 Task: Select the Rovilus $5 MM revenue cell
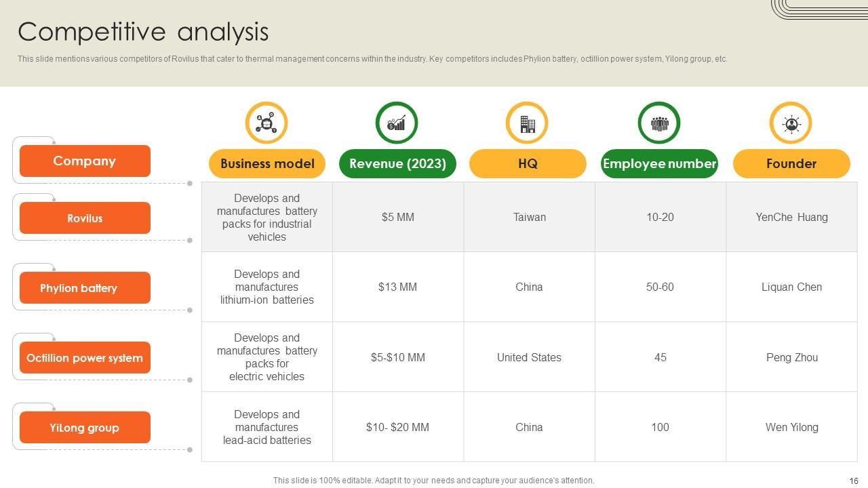pos(398,218)
